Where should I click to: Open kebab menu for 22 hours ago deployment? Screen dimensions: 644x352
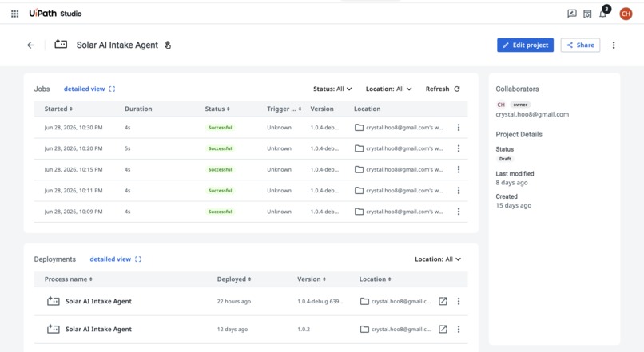459,301
